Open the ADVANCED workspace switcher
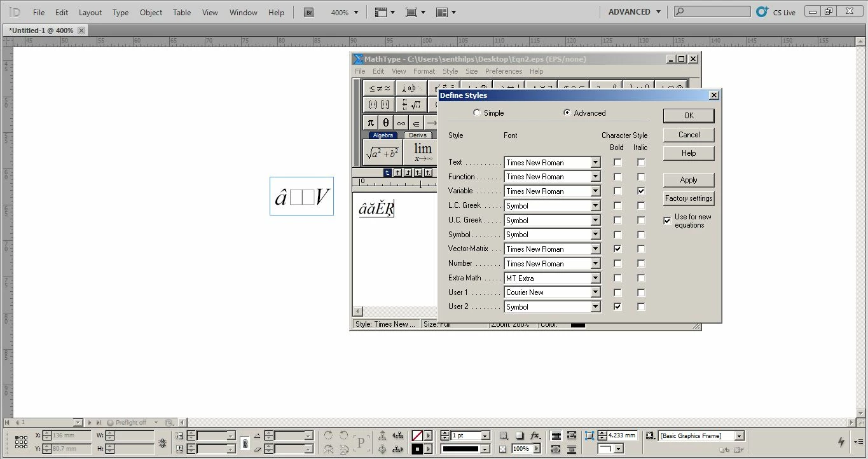868x459 pixels. coord(635,11)
